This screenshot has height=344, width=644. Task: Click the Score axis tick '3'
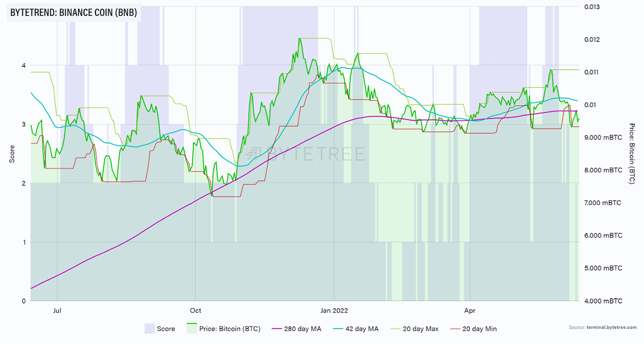tap(24, 125)
